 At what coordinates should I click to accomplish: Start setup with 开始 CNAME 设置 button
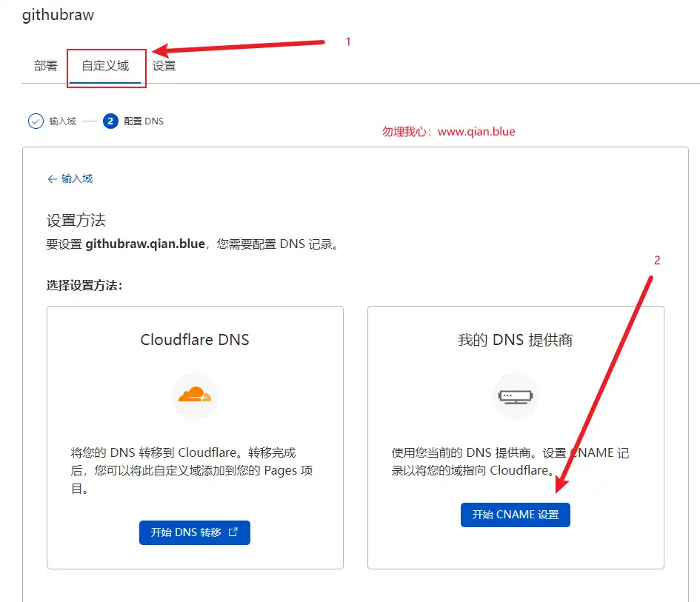(516, 515)
